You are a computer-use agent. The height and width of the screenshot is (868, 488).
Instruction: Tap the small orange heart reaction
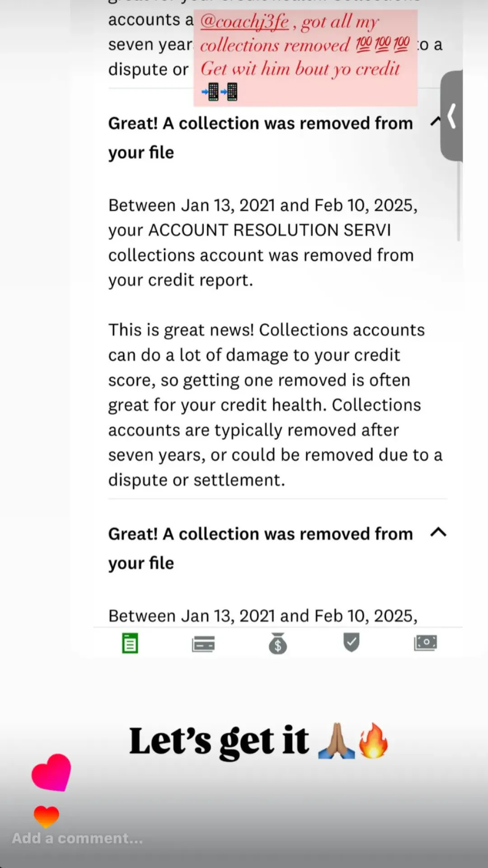(x=47, y=817)
